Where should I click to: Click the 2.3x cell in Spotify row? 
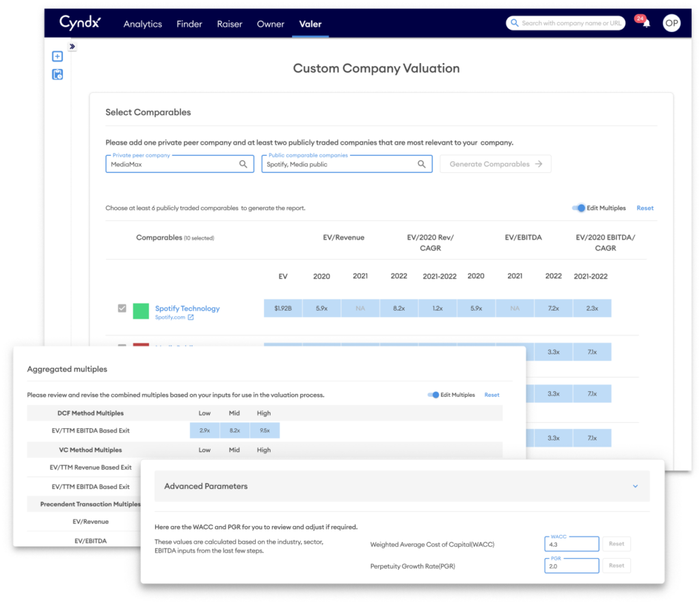point(592,308)
